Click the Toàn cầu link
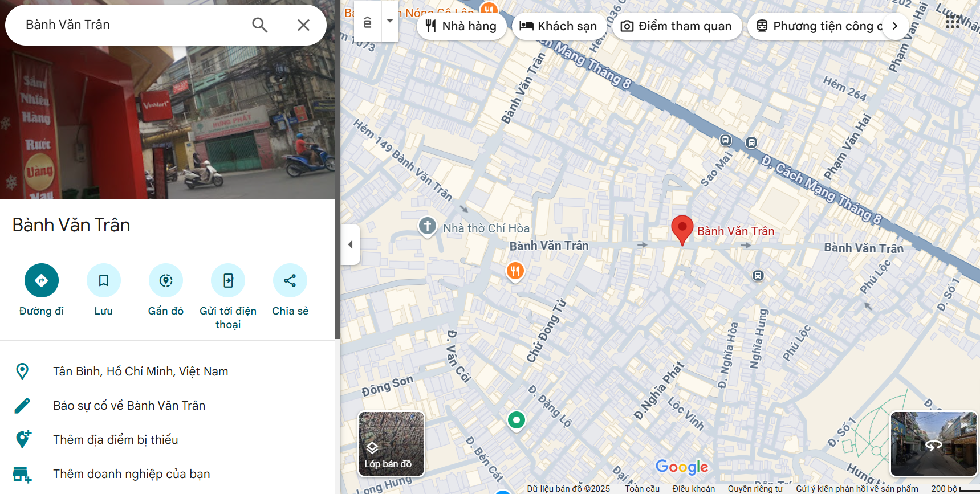Image resolution: width=980 pixels, height=494 pixels. (643, 489)
